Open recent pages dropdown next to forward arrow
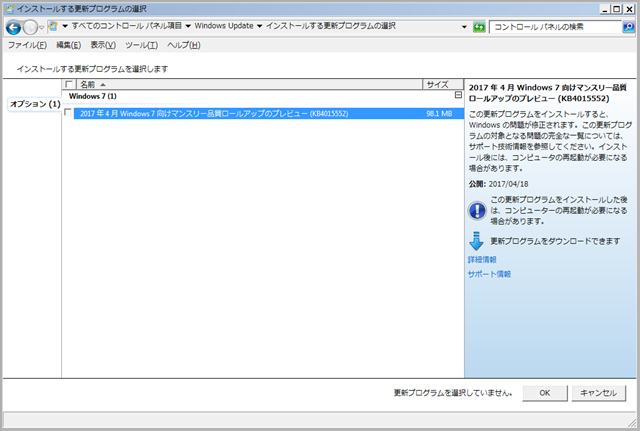The image size is (640, 431). click(x=41, y=28)
